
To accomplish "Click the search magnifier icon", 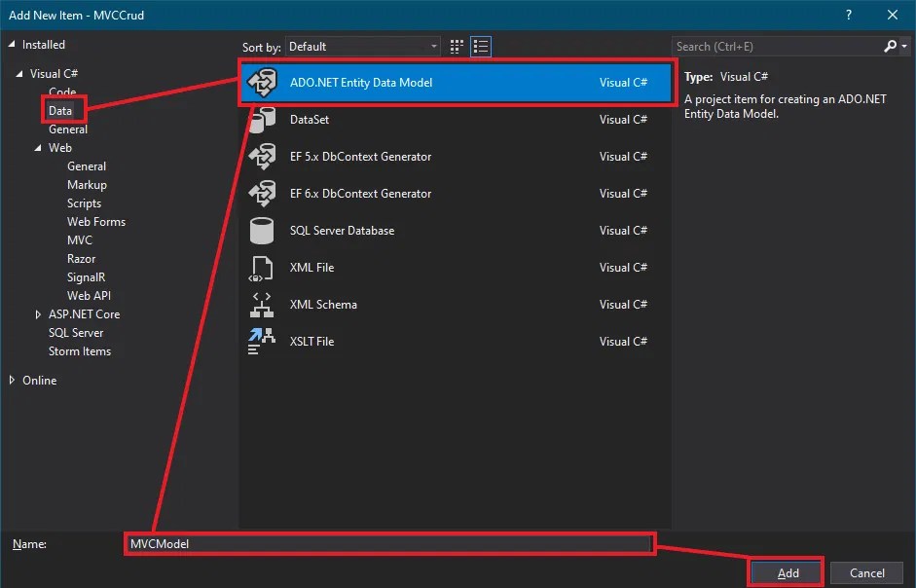I will [890, 46].
